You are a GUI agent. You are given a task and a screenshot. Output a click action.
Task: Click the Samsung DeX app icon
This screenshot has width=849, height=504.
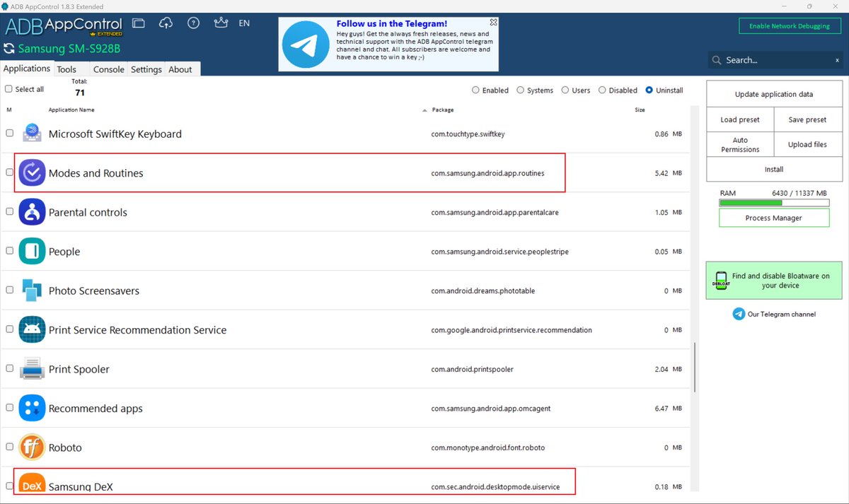(x=32, y=484)
